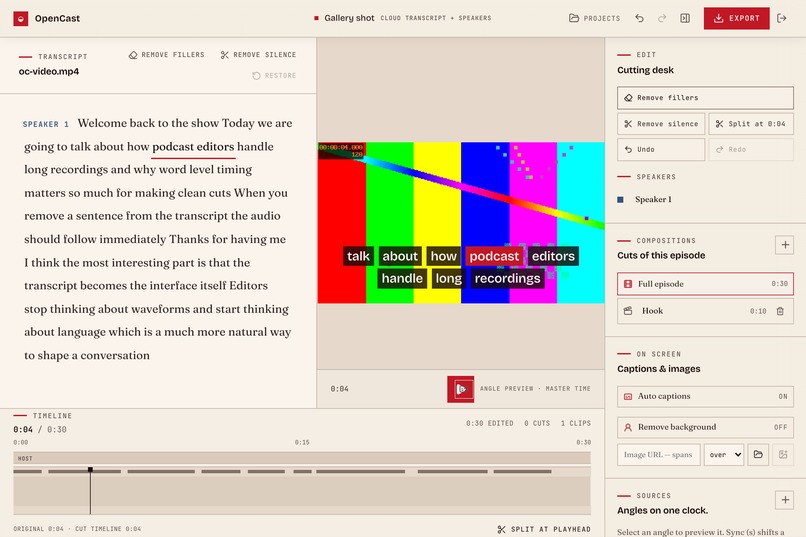806x537 pixels.
Task: Click the oc-video.mp4 file name
Action: 49,71
